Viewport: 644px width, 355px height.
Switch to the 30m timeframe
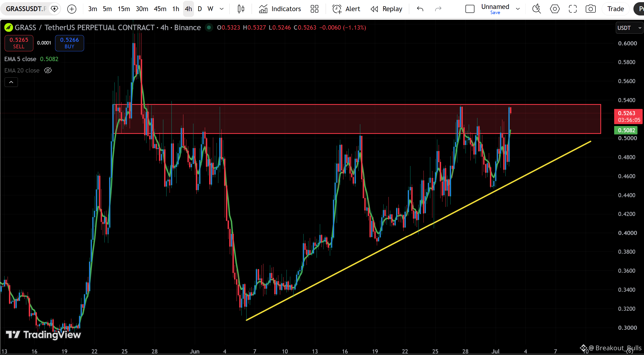coord(142,9)
